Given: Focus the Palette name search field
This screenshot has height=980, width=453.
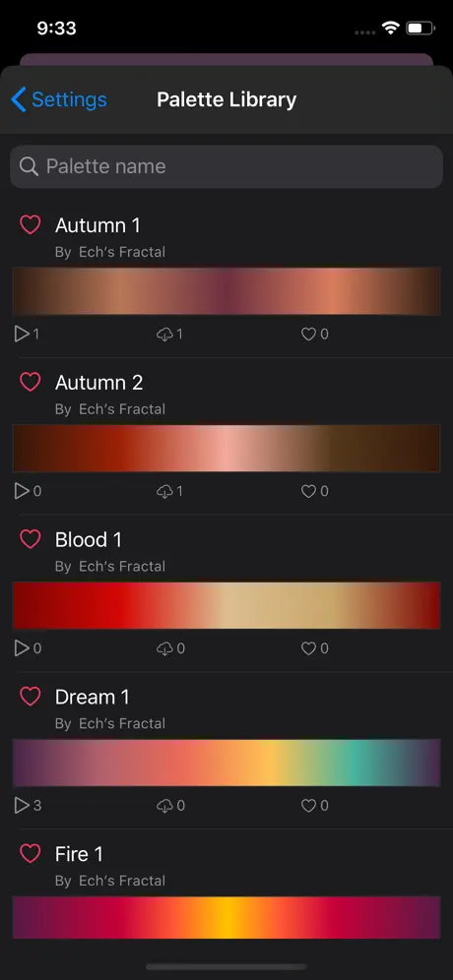Looking at the screenshot, I should (x=226, y=166).
